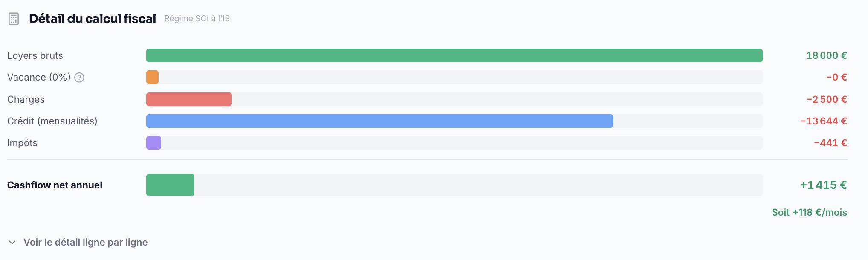This screenshot has height=260, width=868.
Task: Click the Détail du calcul fiscal heading
Action: tap(93, 19)
